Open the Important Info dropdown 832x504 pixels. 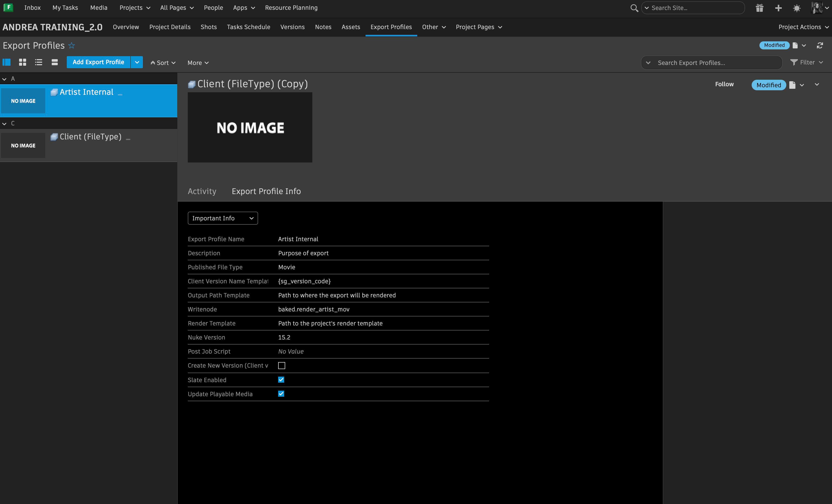(x=222, y=218)
